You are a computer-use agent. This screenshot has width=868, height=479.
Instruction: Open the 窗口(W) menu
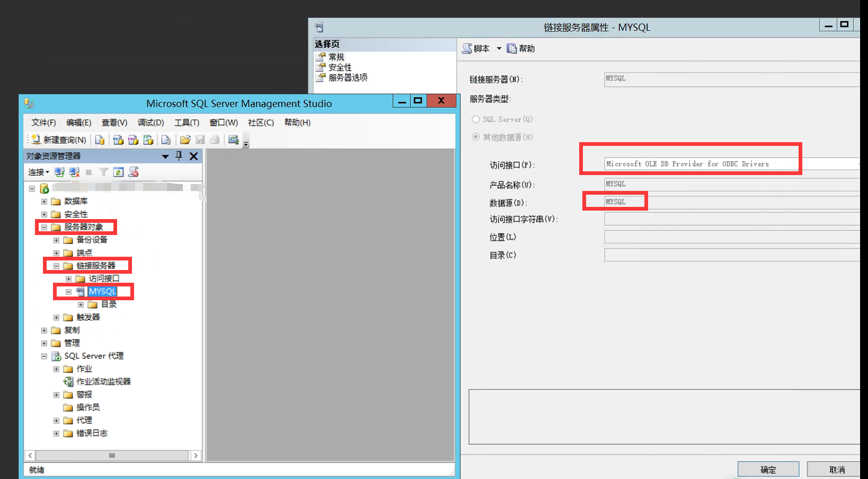pyautogui.click(x=223, y=123)
